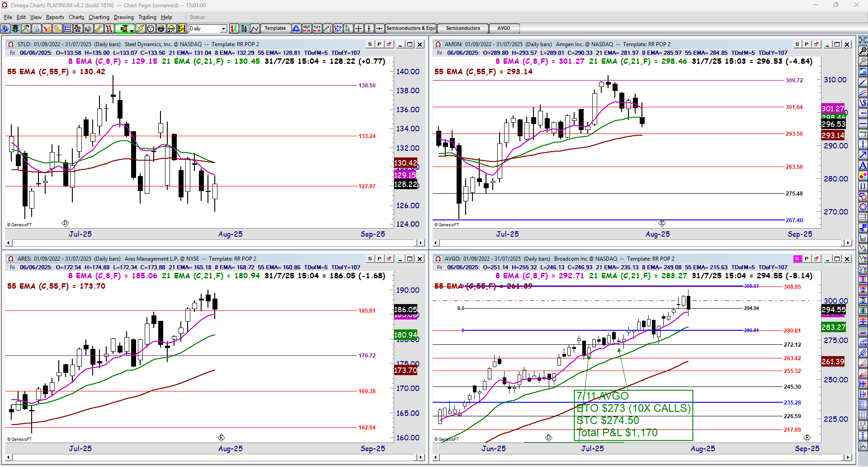The height and width of the screenshot is (467, 868).
Task: Click the red-arrow button beside P on AMGN chart
Action: 816,44
